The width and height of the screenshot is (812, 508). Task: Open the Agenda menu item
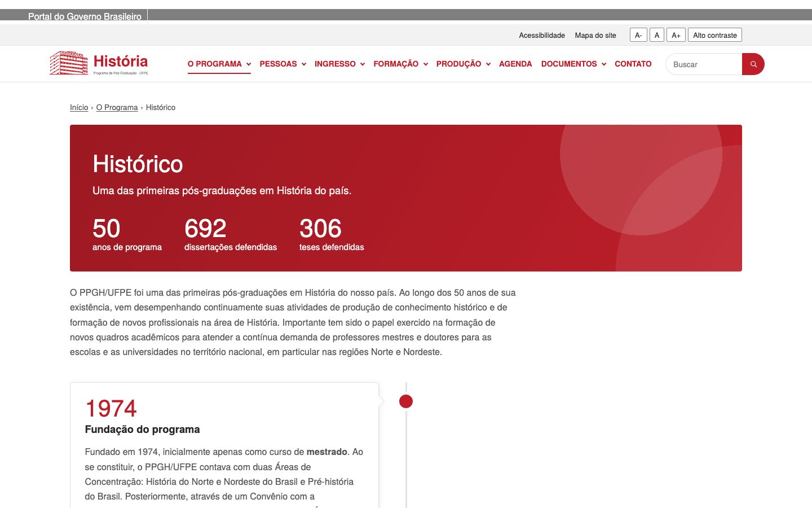click(515, 64)
